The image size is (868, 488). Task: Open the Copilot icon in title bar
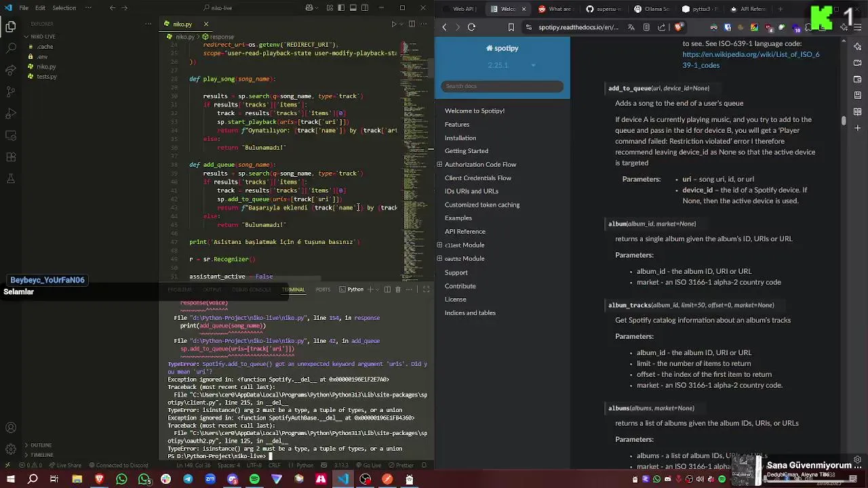309,8
